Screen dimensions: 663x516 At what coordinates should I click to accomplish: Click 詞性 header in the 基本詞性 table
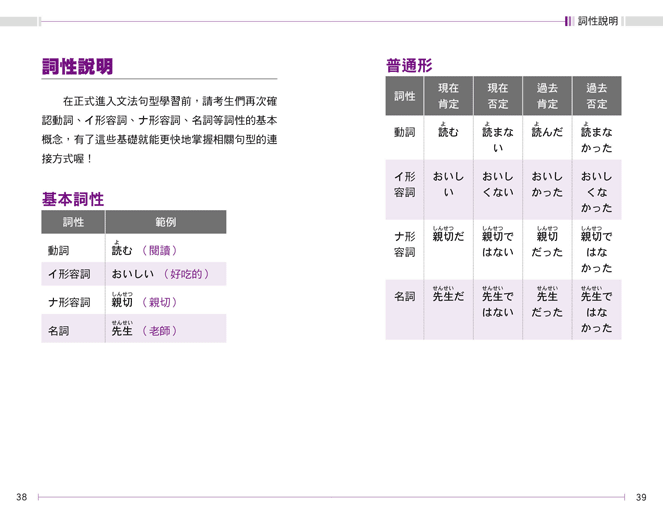[x=73, y=222]
